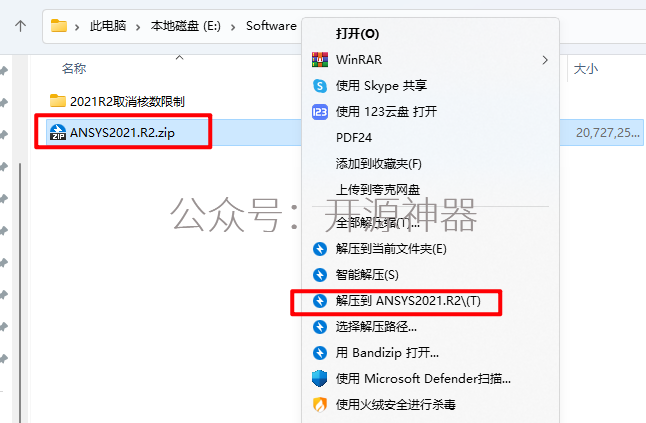This screenshot has height=423, width=646.
Task: Sort by the 名称 column header
Action: [74, 68]
